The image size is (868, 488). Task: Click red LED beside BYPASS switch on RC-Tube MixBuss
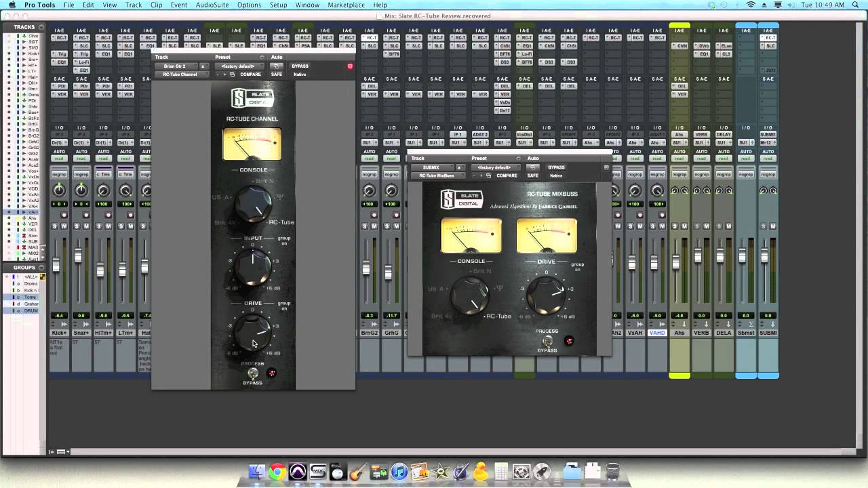[x=569, y=340]
